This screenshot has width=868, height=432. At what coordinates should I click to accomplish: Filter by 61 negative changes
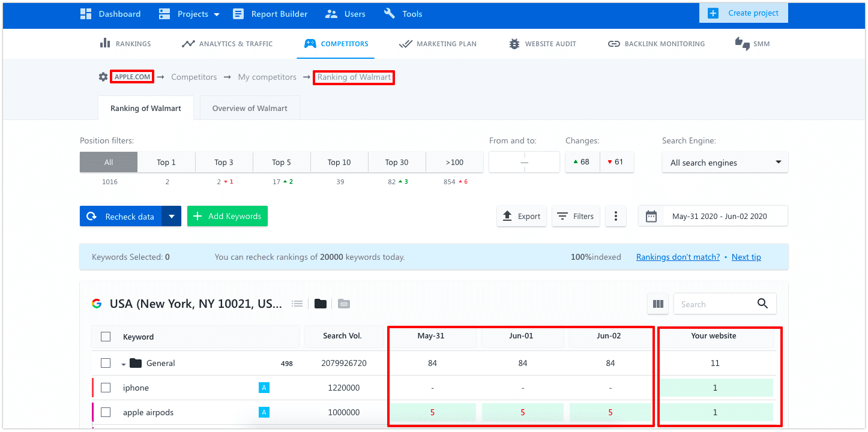[616, 162]
